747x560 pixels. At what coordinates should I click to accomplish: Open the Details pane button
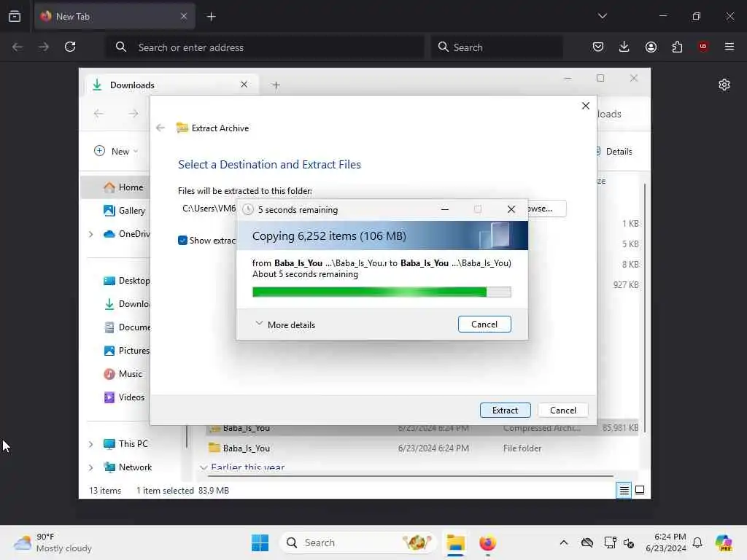click(614, 152)
